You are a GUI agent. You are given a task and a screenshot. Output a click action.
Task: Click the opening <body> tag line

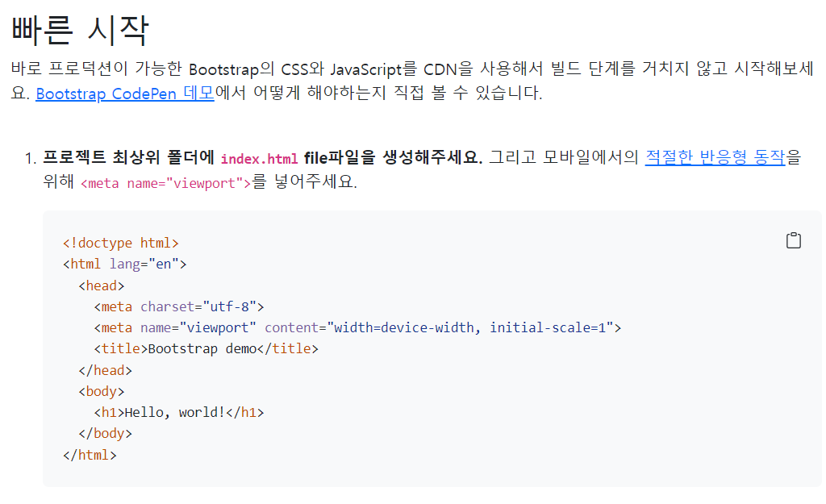coord(101,391)
